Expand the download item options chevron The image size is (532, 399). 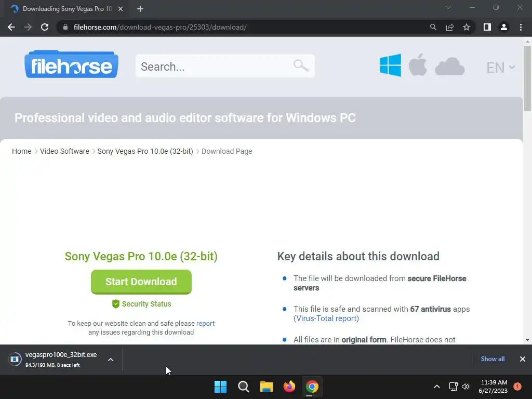point(111,360)
